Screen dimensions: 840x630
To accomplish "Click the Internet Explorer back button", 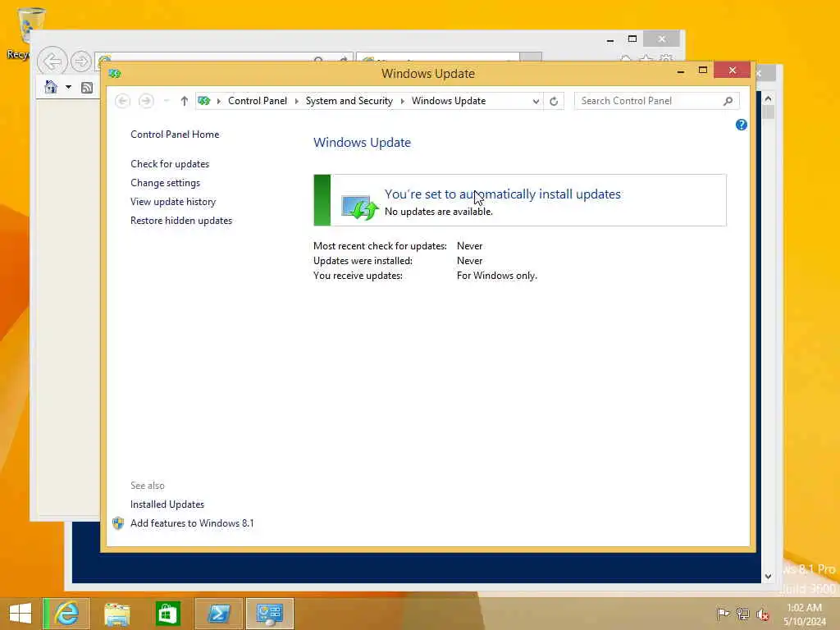I will (x=52, y=62).
